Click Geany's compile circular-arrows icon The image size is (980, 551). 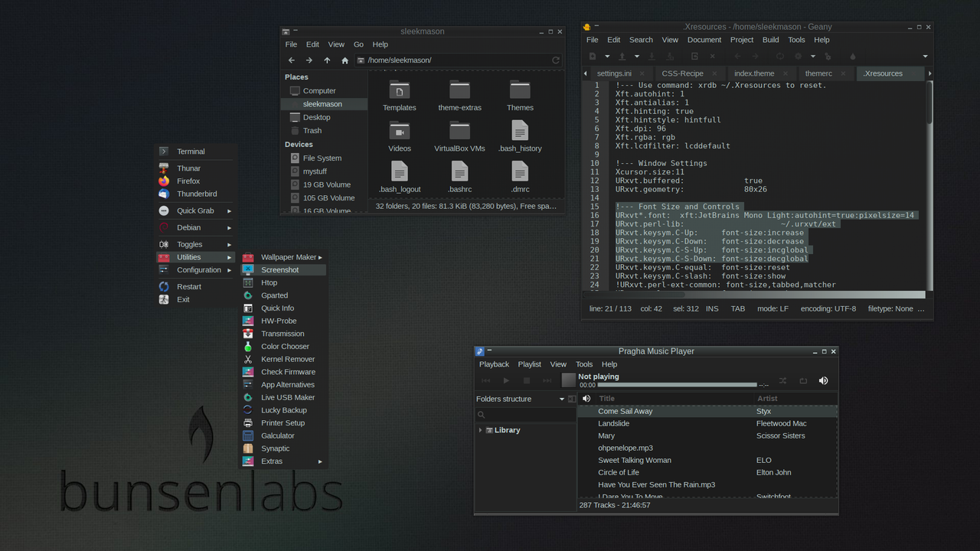pyautogui.click(x=780, y=56)
